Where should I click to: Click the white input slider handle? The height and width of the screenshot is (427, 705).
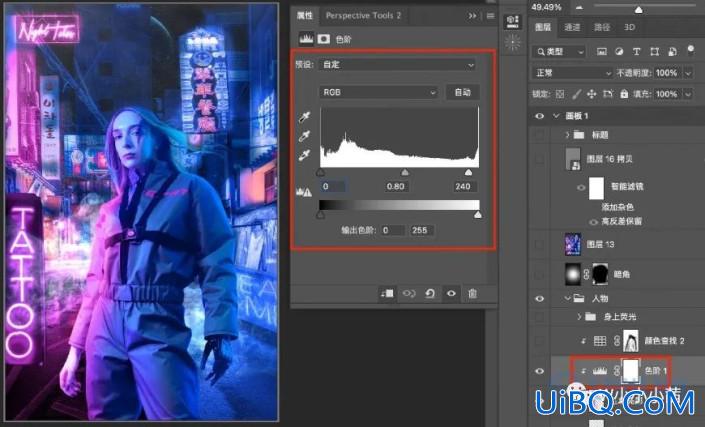(x=468, y=173)
